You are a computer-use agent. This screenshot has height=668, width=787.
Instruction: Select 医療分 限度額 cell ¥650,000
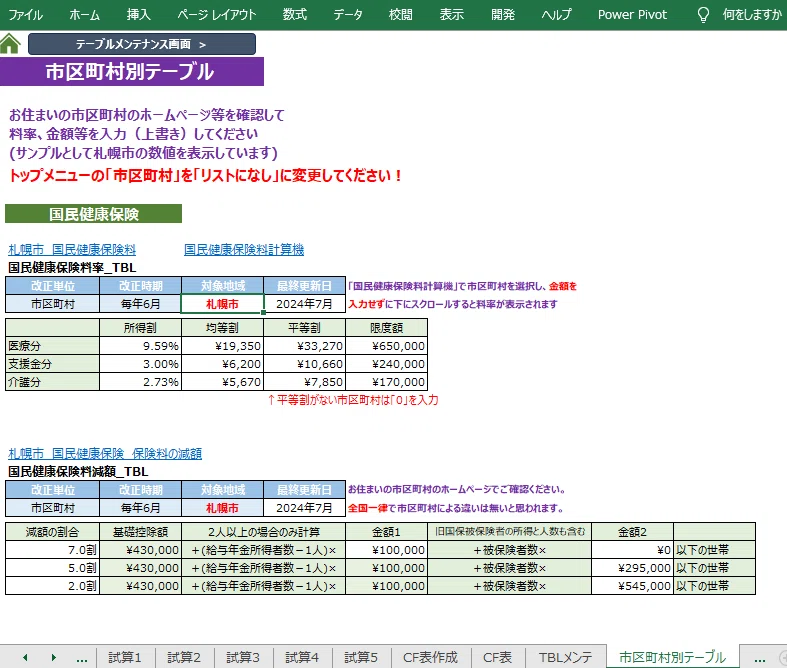[x=386, y=346]
